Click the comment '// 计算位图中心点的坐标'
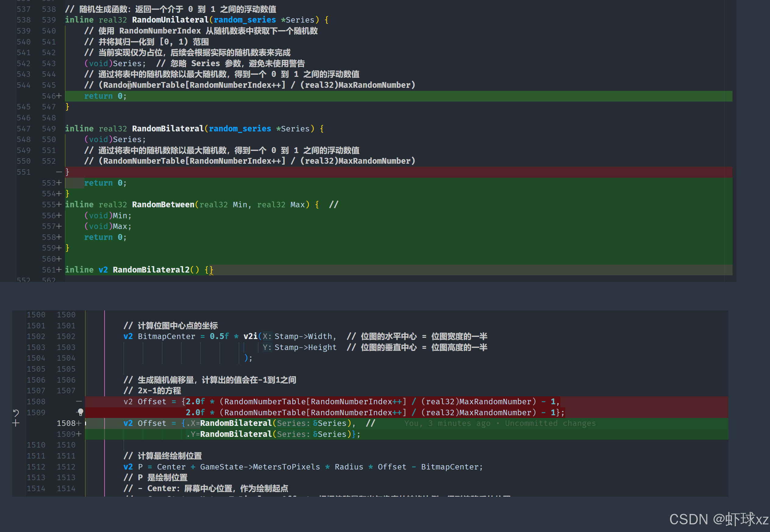This screenshot has height=532, width=770. pyautogui.click(x=171, y=326)
